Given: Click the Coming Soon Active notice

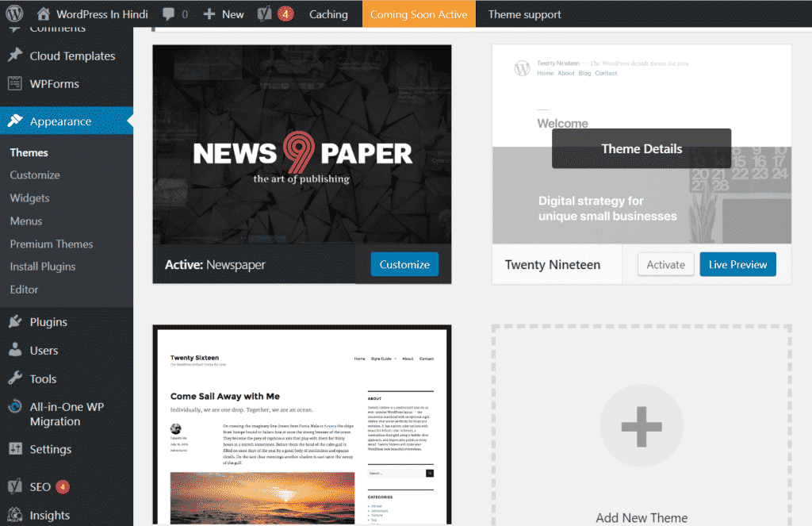Looking at the screenshot, I should [419, 14].
